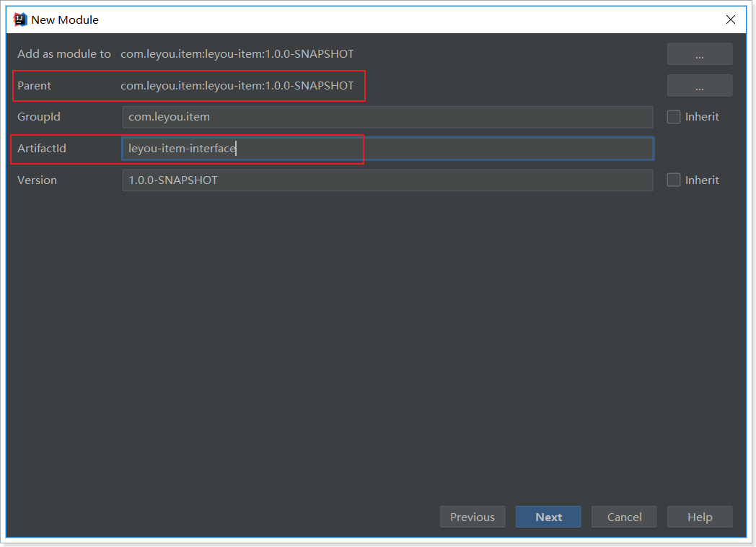Click the ArtifactId input field
The height and width of the screenshot is (547, 756).
387,149
